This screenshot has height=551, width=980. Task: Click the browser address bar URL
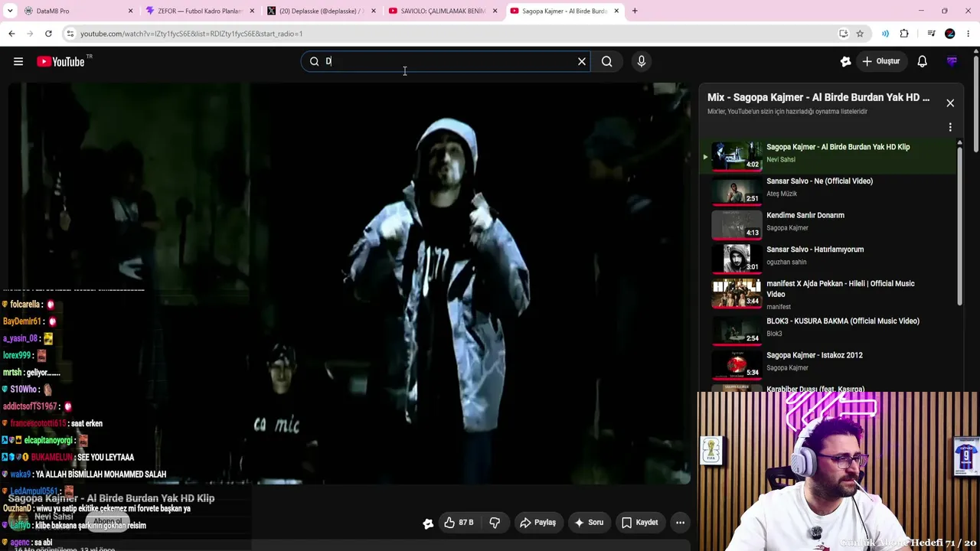[x=191, y=34]
